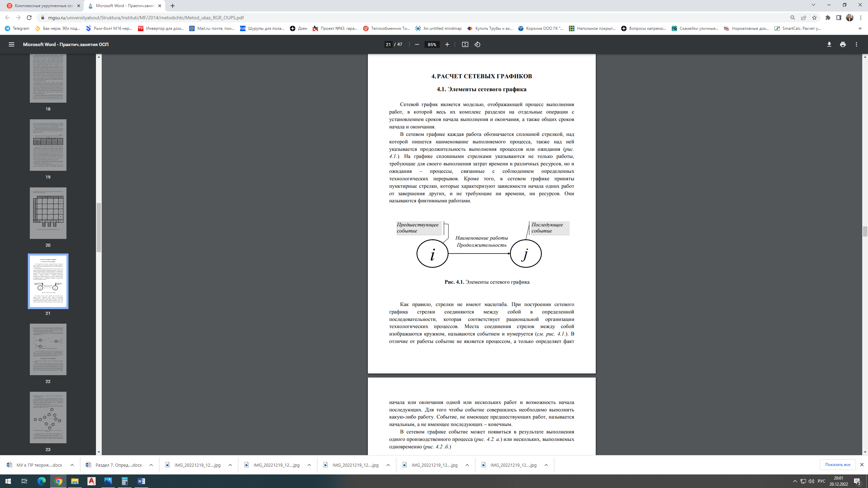Open options for Раздел 7. Опред docx download
This screenshot has height=488, width=868.
coord(151,465)
